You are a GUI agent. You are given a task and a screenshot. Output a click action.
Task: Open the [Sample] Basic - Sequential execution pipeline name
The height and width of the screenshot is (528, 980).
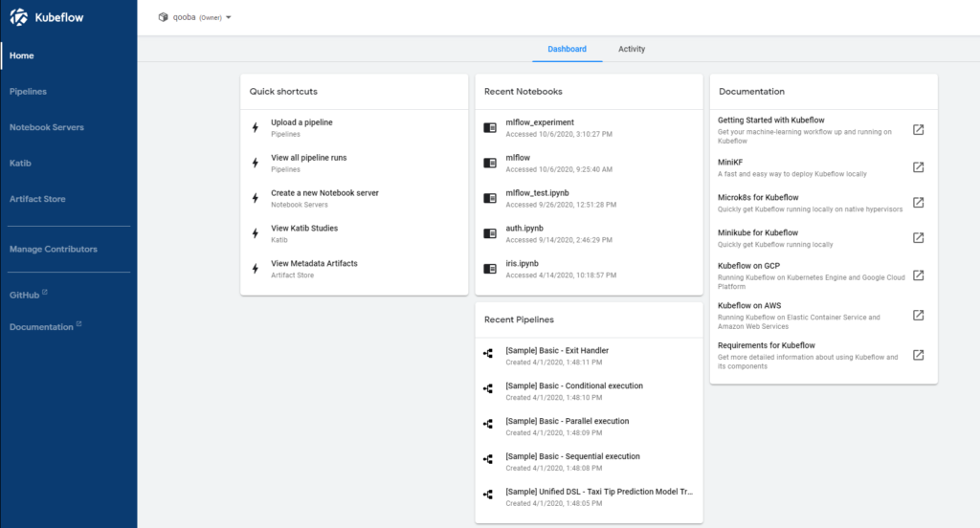572,457
